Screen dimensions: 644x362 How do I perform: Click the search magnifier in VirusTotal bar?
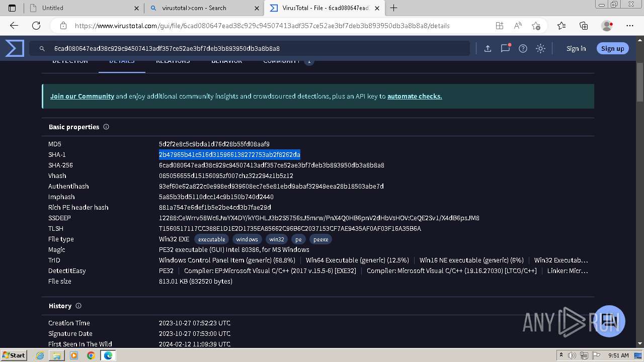(42, 49)
